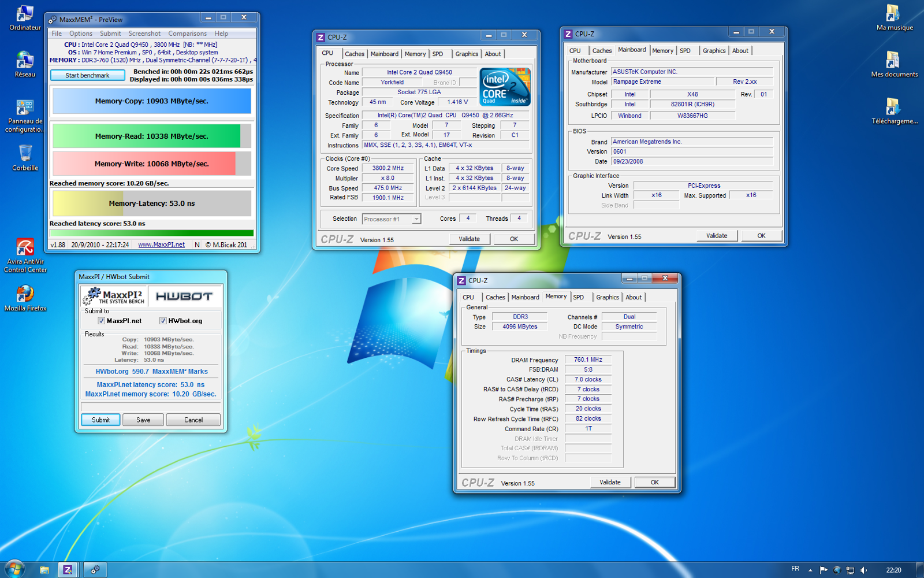Switch to SPD tab in CPU-Z CPU window
Screen dimensions: 924x578
point(438,54)
